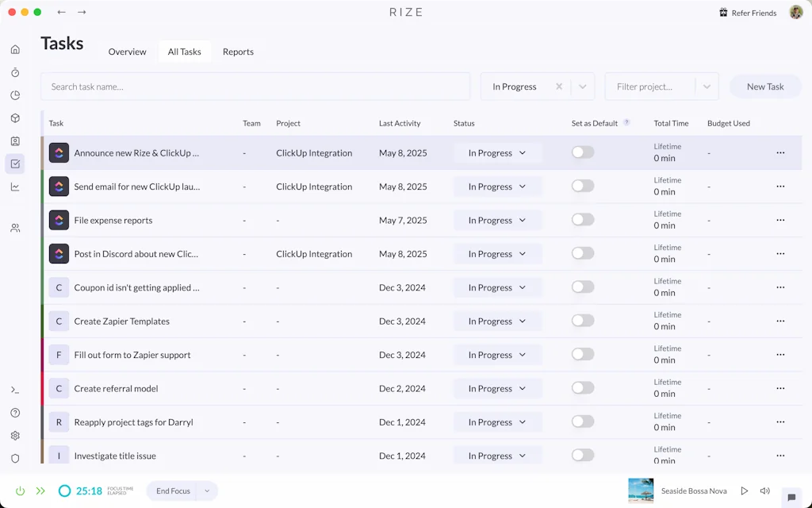Open the End Focus chevron dropdown
The image size is (812, 508).
click(x=207, y=491)
